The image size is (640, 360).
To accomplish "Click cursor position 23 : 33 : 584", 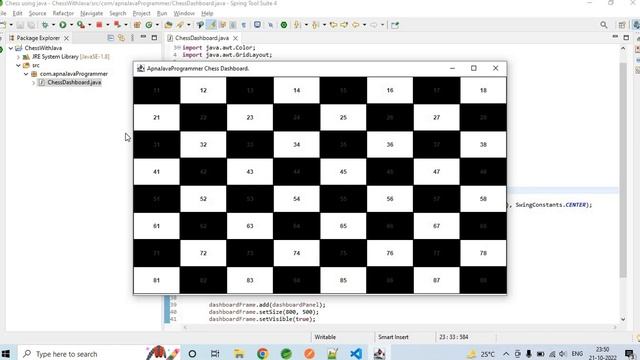I will coord(453,337).
